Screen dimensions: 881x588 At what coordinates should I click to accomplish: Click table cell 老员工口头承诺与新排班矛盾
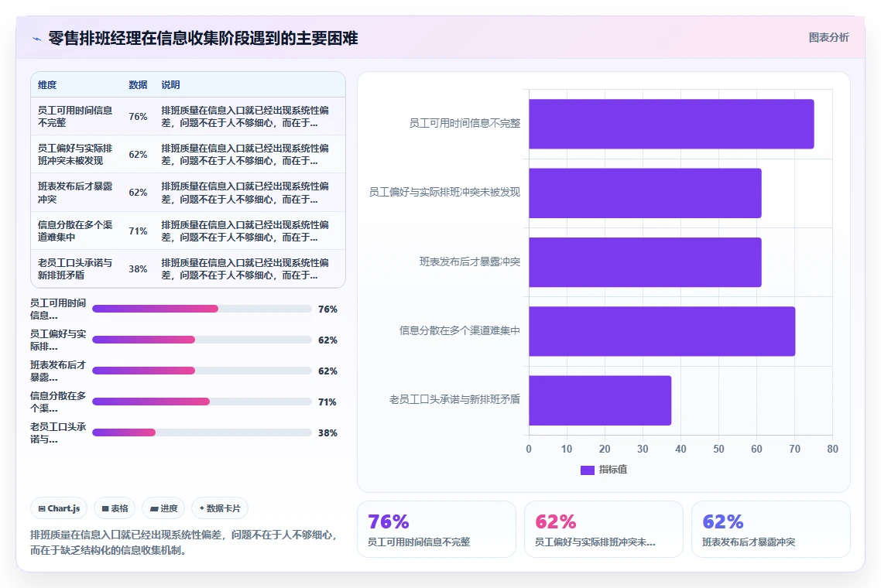point(75,269)
